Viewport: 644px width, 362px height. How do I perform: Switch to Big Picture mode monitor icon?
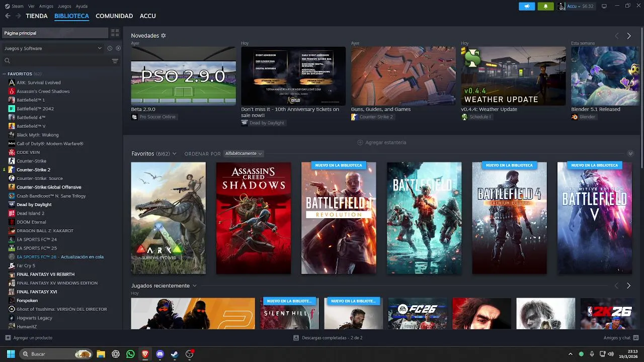[604, 6]
